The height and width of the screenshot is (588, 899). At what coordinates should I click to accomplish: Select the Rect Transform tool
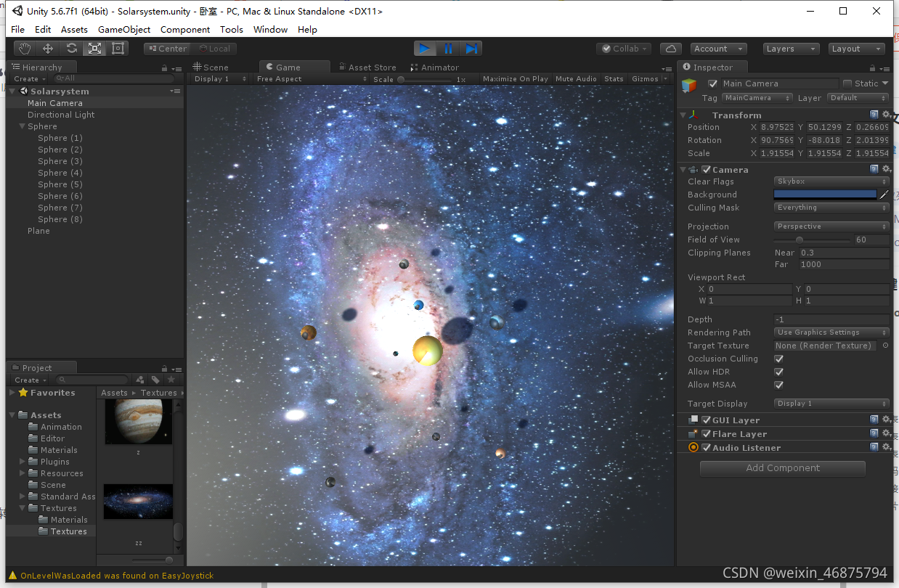point(118,49)
